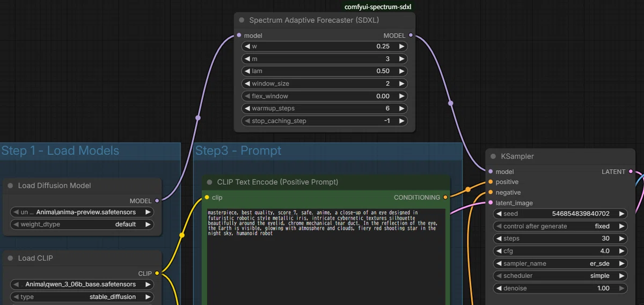
Task: Select next CLIP file with right arrow
Action: (148, 284)
